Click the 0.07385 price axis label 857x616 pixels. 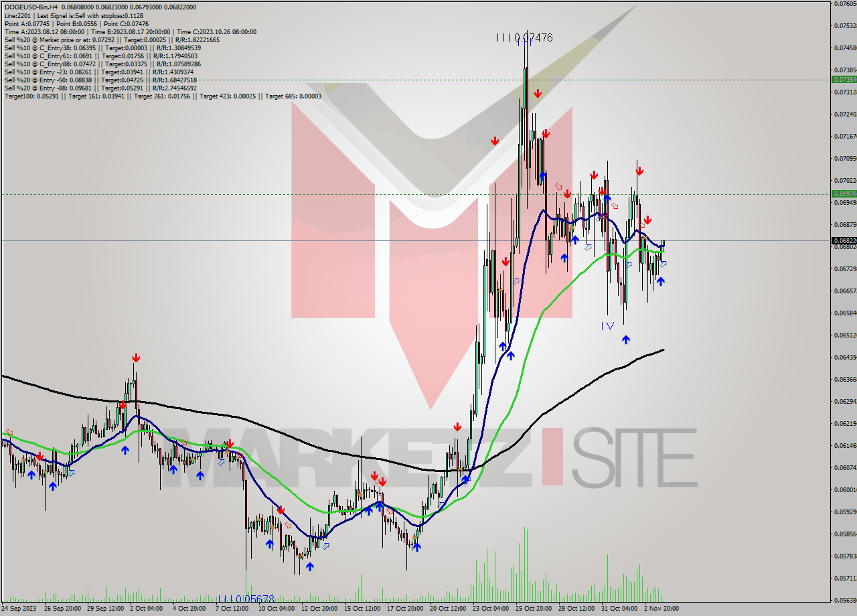pos(844,70)
